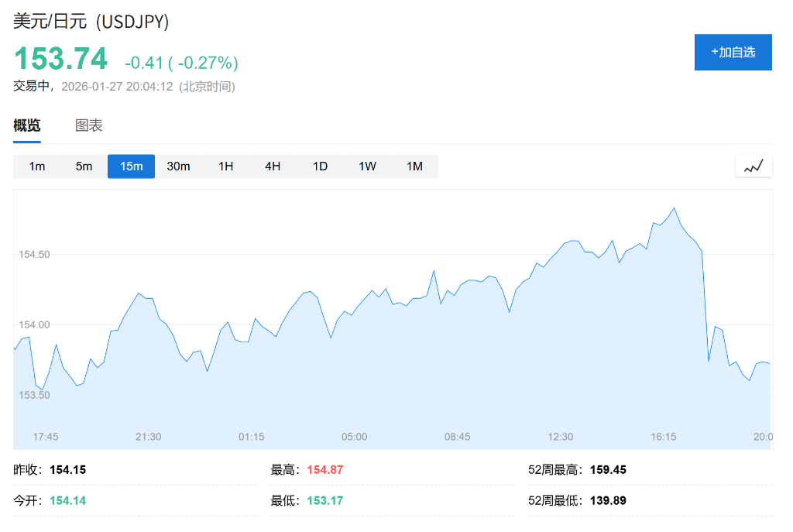
Task: Select the 15m interval
Action: tap(131, 166)
